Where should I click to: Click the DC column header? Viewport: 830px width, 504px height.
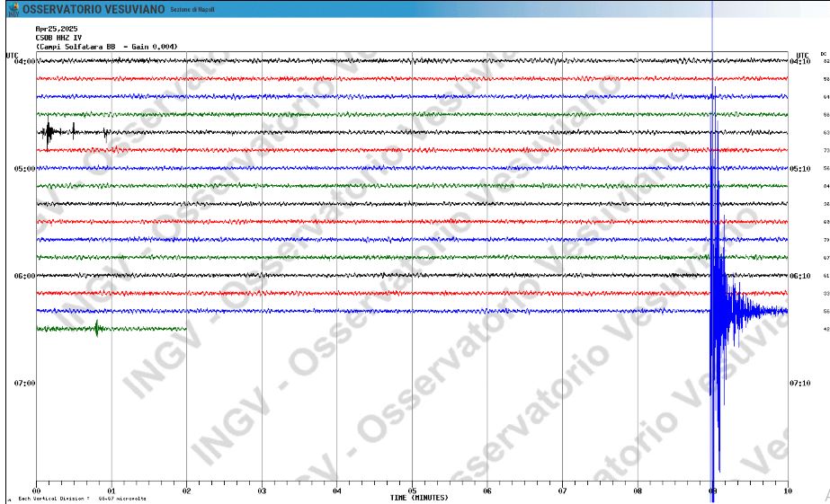(824, 54)
